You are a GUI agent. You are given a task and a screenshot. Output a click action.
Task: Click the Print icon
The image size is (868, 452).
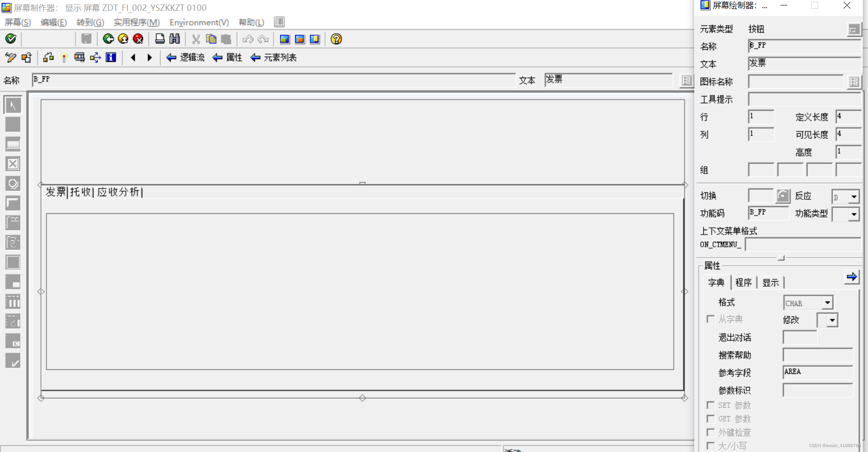click(x=160, y=39)
